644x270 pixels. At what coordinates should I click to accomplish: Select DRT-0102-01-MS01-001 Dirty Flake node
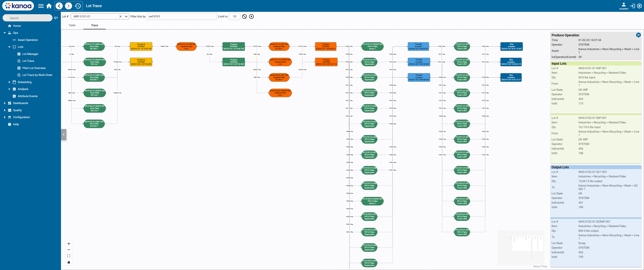tap(94, 124)
